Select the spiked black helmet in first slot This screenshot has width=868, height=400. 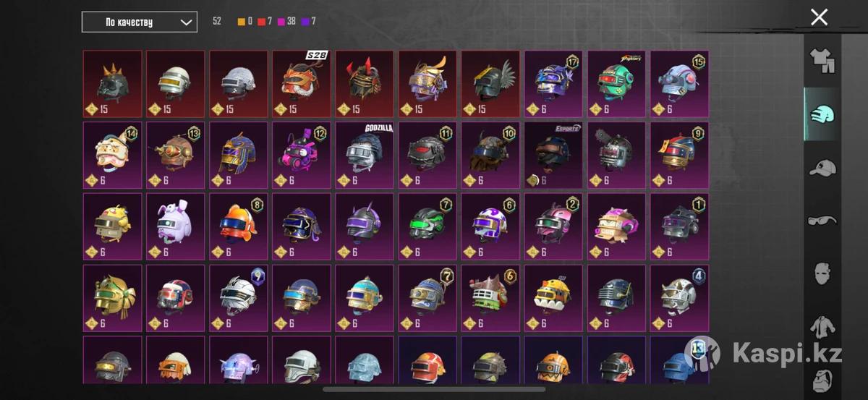tap(113, 84)
